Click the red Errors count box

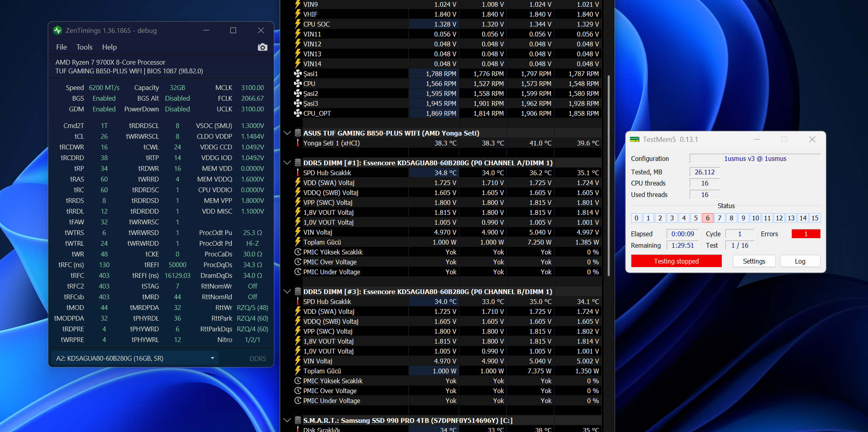(806, 234)
